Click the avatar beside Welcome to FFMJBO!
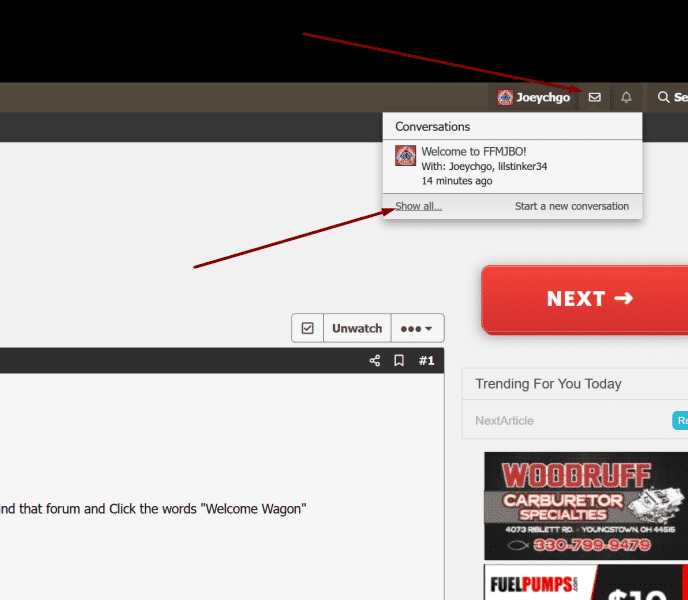 click(405, 156)
